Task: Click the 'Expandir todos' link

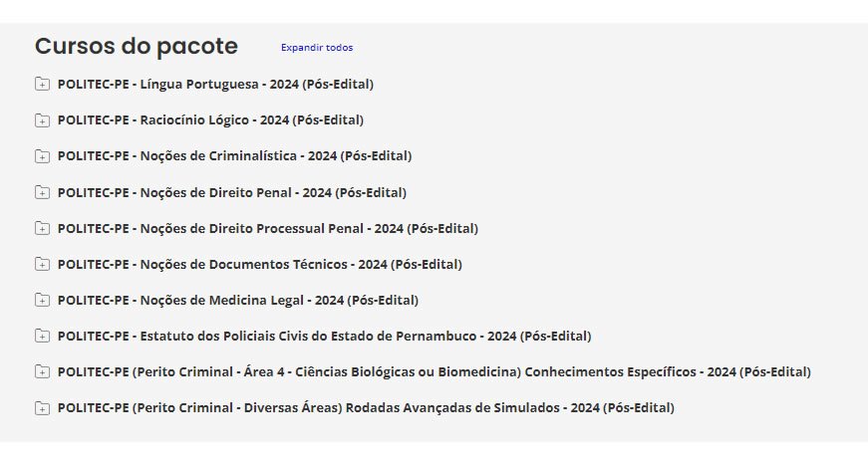Action: pos(316,48)
